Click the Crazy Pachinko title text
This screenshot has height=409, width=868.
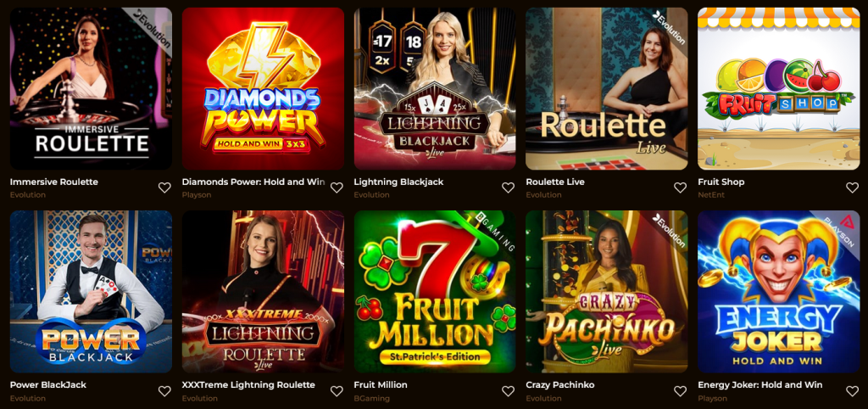tap(559, 384)
